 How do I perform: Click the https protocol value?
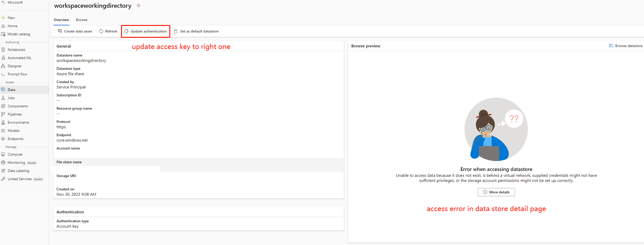[x=61, y=127]
